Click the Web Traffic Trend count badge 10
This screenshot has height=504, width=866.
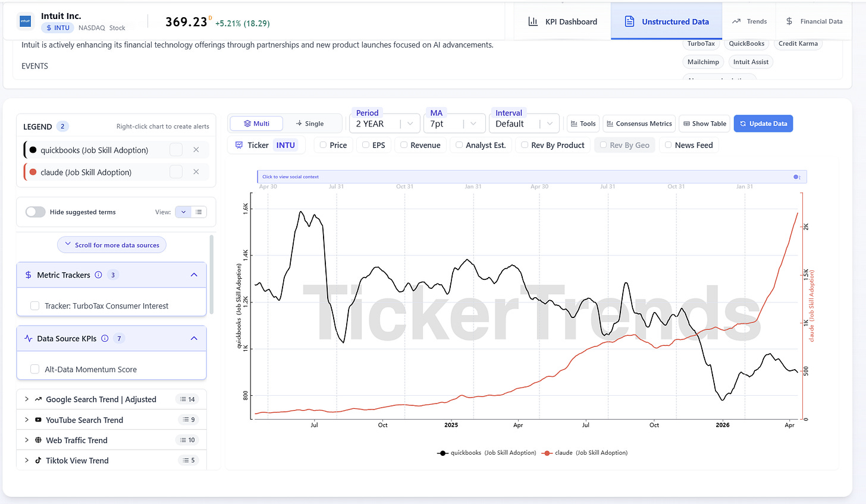point(188,440)
